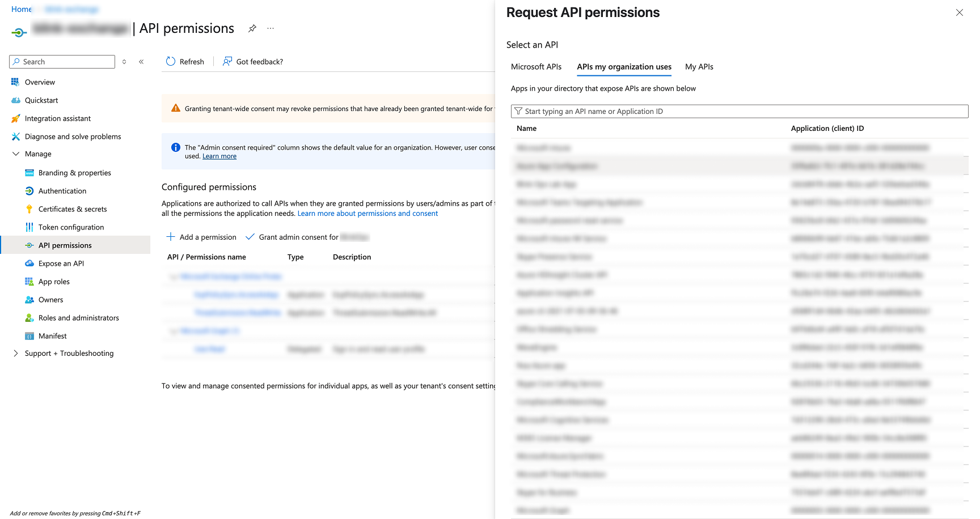Click the Type column header
This screenshot has width=980, height=519.
coord(295,257)
